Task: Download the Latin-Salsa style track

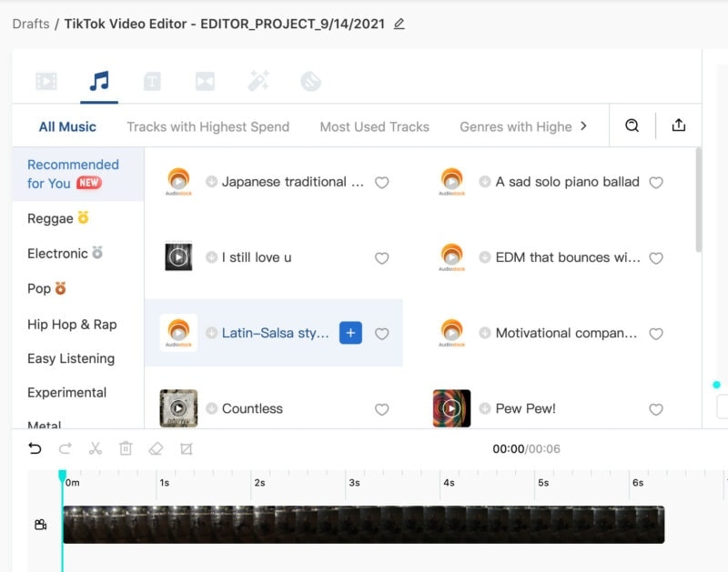Action: point(211,333)
